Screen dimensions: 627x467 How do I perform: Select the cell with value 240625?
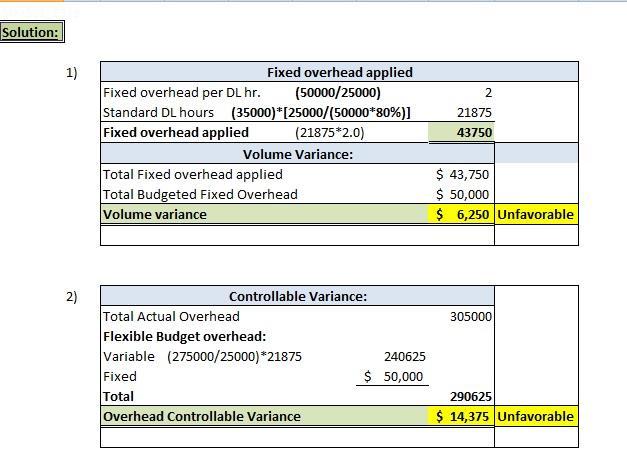pos(404,356)
